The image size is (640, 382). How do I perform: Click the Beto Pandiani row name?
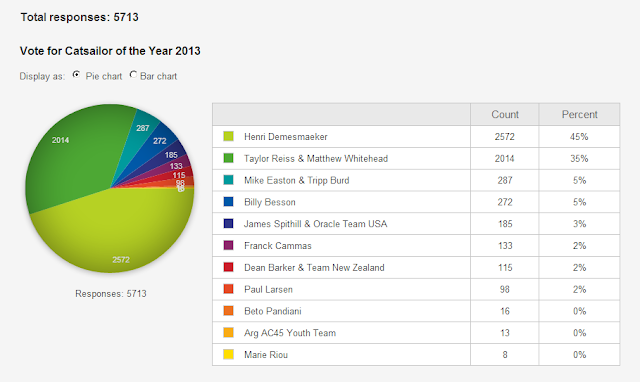pyautogui.click(x=273, y=311)
